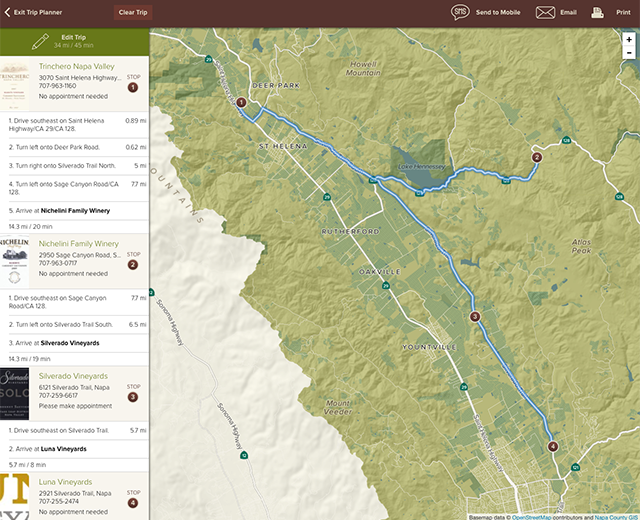Image resolution: width=640 pixels, height=520 pixels.
Task: Click '14.3 mi / 19 min' leg summary
Action: point(30,359)
